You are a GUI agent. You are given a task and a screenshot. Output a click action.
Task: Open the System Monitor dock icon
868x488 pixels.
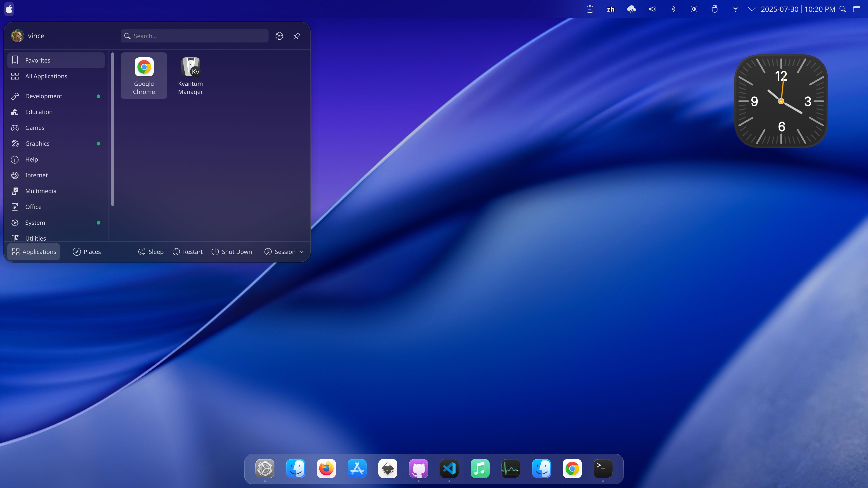[510, 469]
